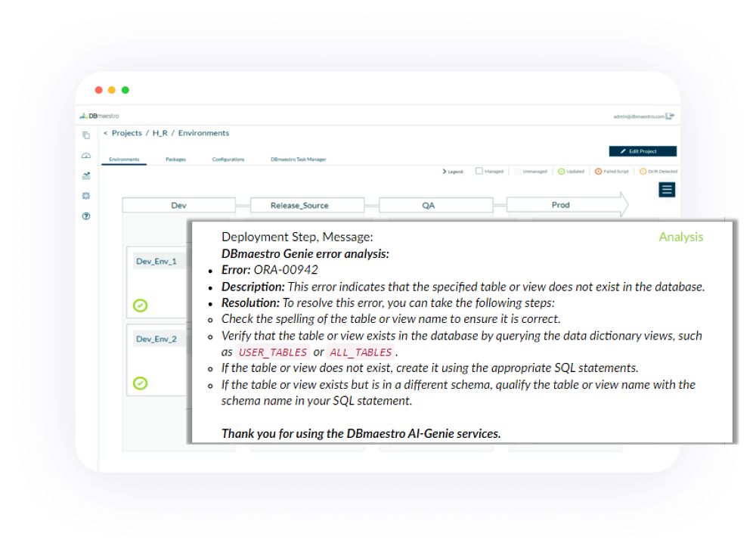Click the Dev_Env_2 green updated status icon
The image size is (756, 552).
point(140,383)
